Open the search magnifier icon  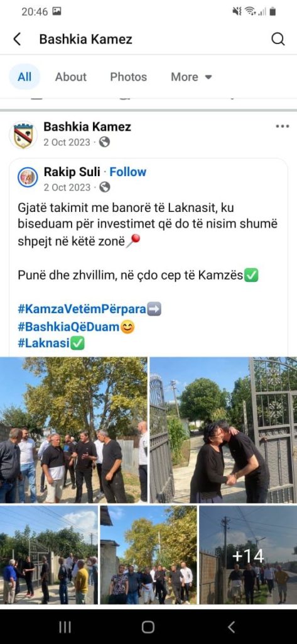(278, 39)
